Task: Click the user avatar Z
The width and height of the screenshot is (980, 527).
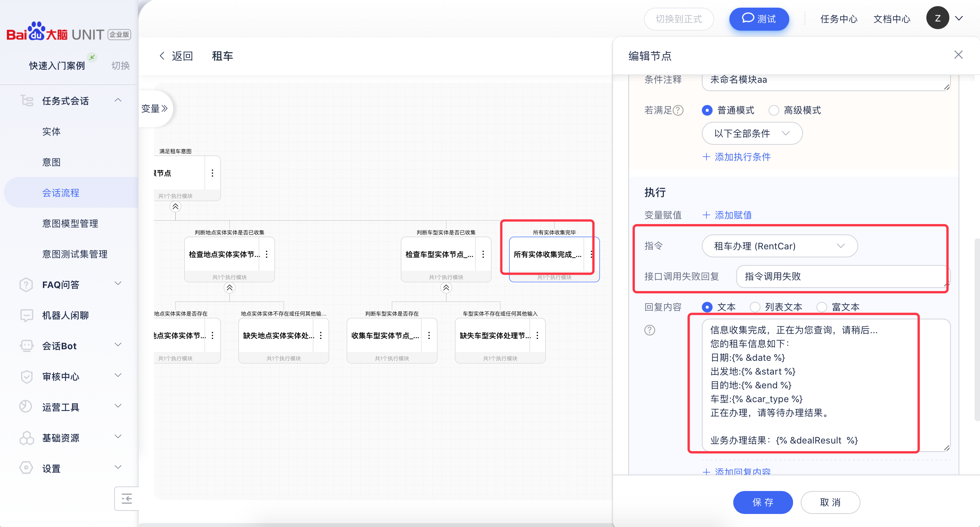Action: click(937, 18)
